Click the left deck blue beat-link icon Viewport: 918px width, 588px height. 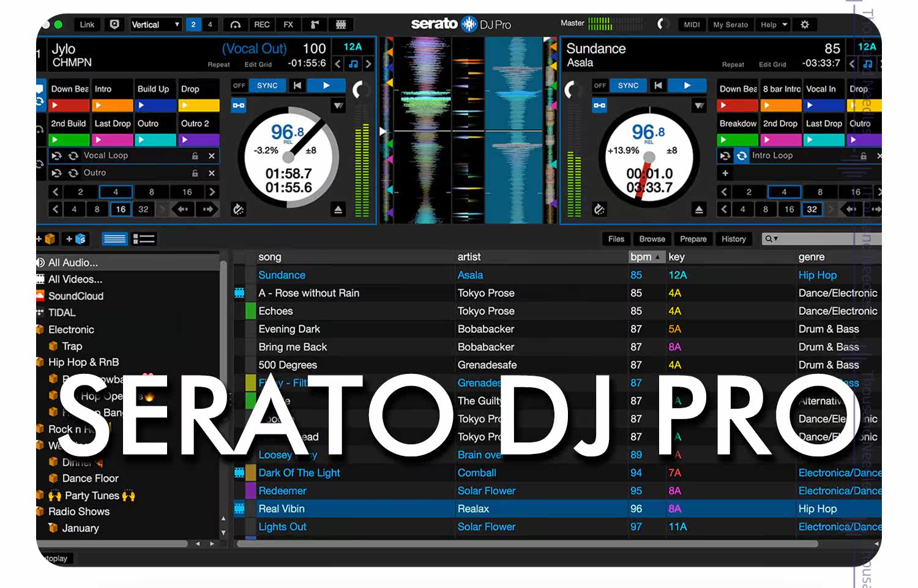pyautogui.click(x=239, y=106)
